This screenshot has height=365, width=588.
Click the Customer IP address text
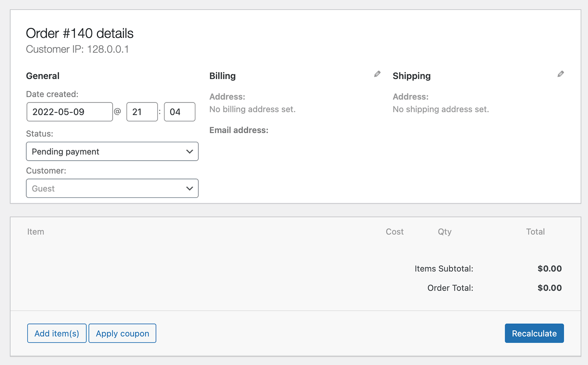[x=77, y=49]
